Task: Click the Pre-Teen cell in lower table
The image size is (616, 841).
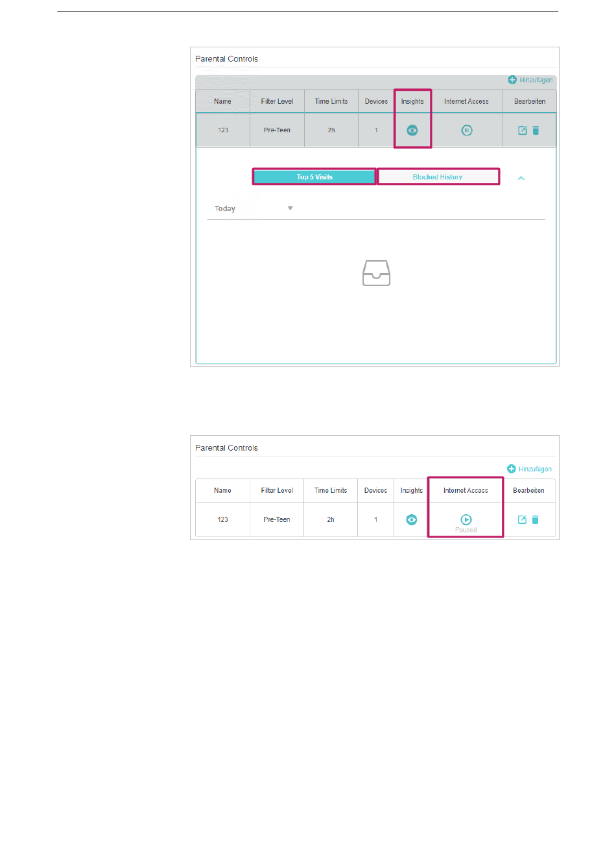Action: [x=277, y=519]
